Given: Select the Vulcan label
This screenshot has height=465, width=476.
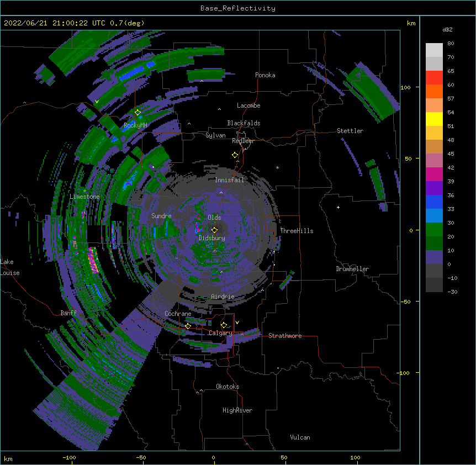Looking at the screenshot, I should pos(300,437).
